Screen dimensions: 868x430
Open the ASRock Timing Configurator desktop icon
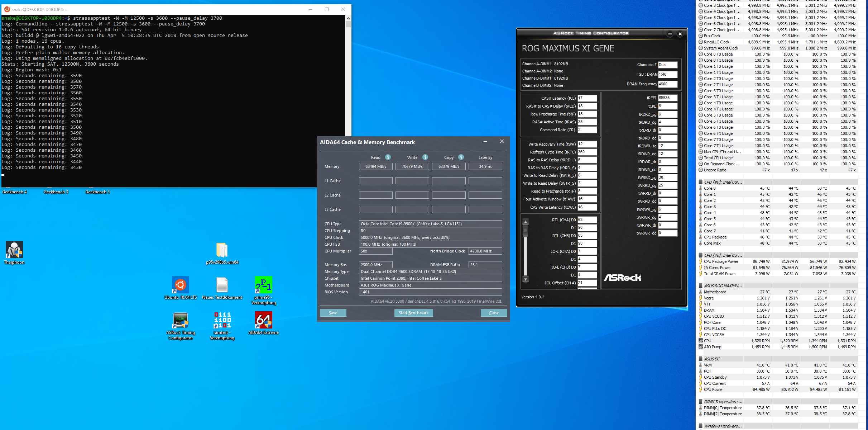181,320
